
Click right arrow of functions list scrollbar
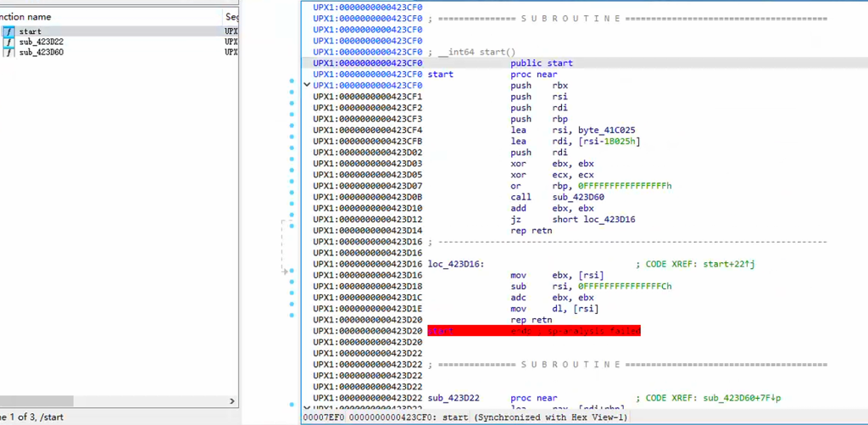click(x=232, y=401)
